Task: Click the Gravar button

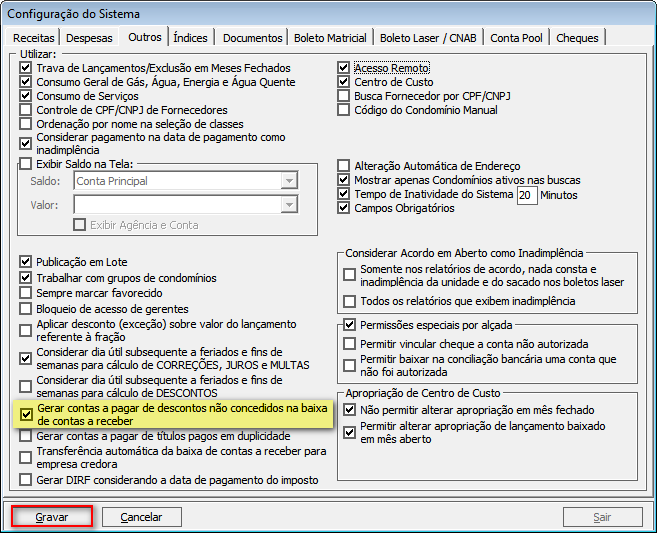Action: [x=52, y=517]
